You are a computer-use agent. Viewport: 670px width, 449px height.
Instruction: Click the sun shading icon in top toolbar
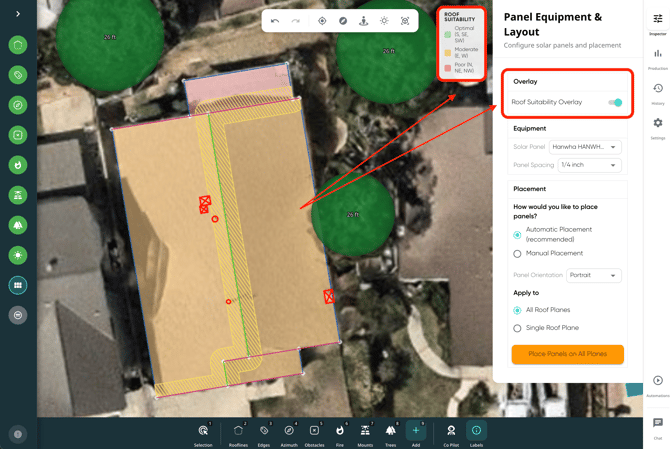tap(384, 21)
